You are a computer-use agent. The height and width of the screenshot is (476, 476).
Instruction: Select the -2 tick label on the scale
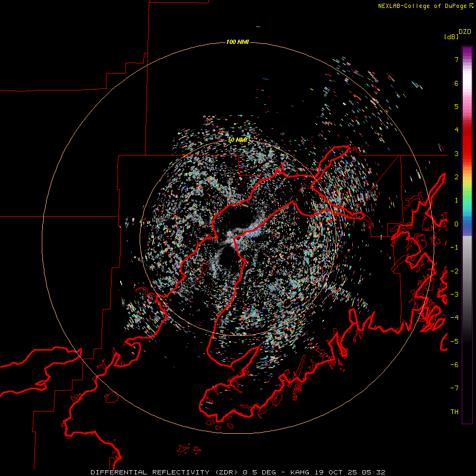pos(454,271)
